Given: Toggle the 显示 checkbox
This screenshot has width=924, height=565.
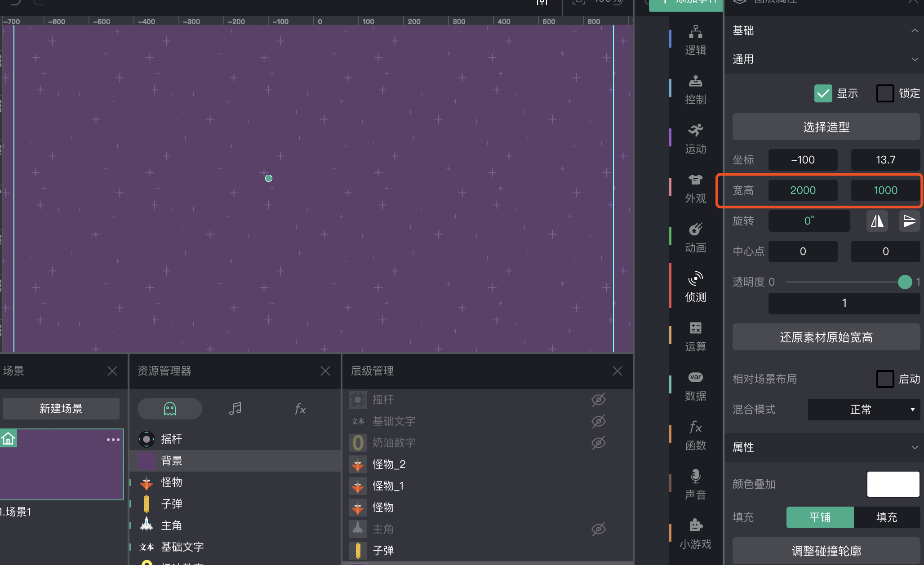Looking at the screenshot, I should [823, 93].
